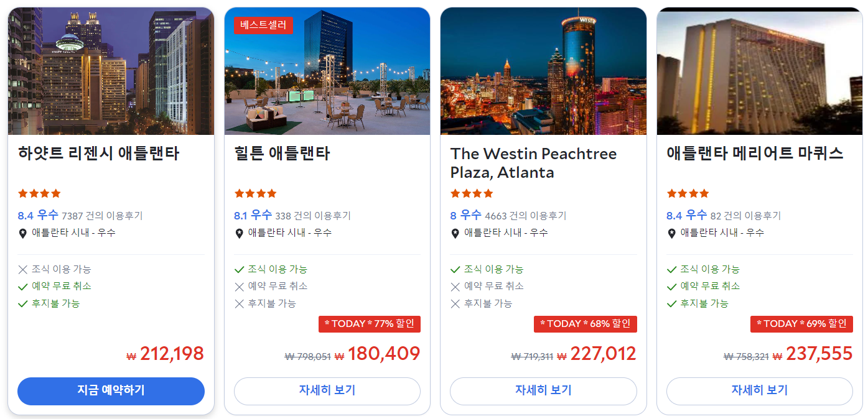Open The Westin Peachtree Plaza, Atlanta title
The height and width of the screenshot is (419, 868).
coord(533,163)
